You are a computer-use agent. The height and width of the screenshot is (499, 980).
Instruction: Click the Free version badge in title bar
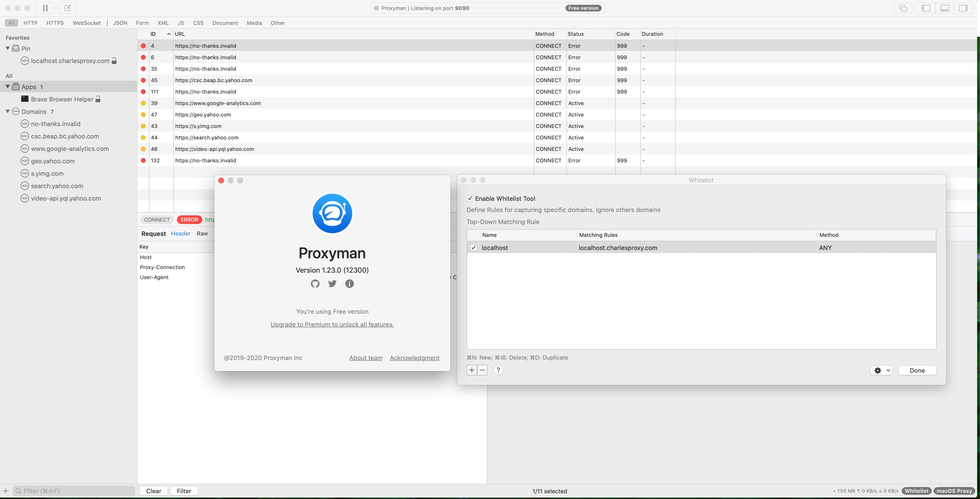pyautogui.click(x=583, y=8)
